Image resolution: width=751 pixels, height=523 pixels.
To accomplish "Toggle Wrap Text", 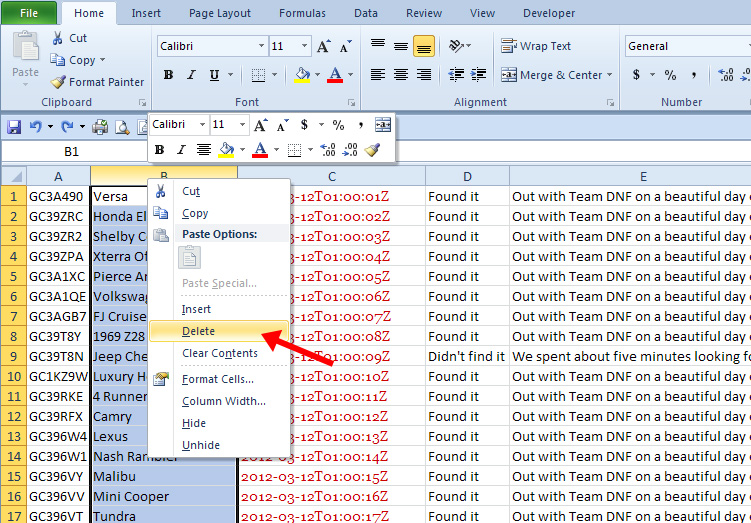I will (536, 46).
